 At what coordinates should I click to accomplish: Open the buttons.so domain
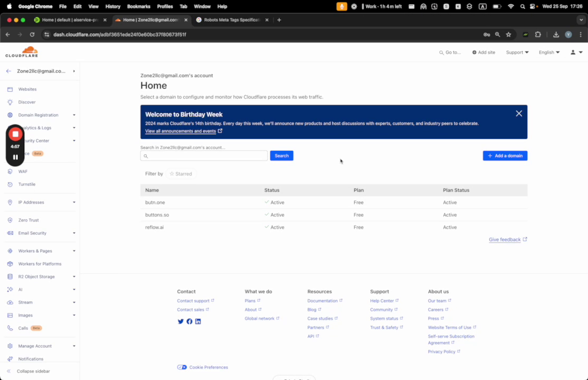(157, 215)
